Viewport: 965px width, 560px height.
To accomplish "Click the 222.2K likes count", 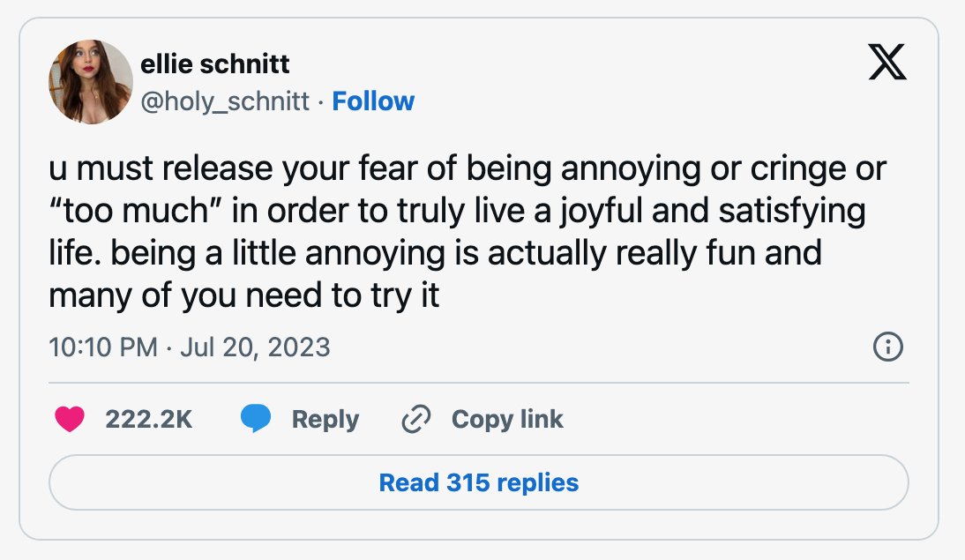I will click(x=149, y=419).
